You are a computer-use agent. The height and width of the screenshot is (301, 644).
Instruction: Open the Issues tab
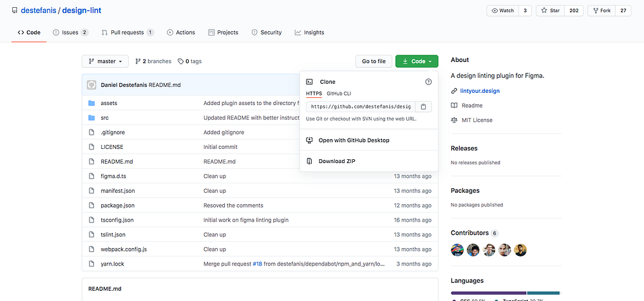point(70,32)
